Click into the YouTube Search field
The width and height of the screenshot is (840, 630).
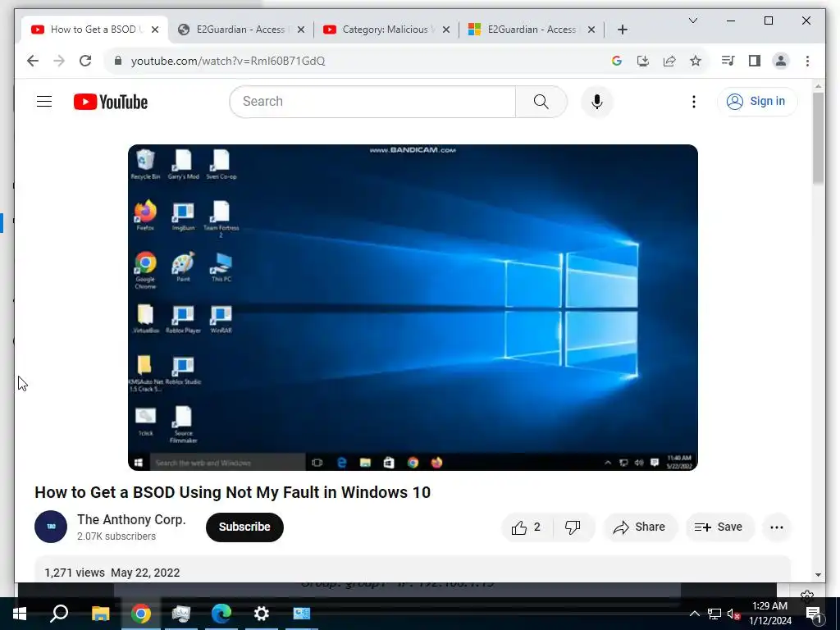click(373, 101)
